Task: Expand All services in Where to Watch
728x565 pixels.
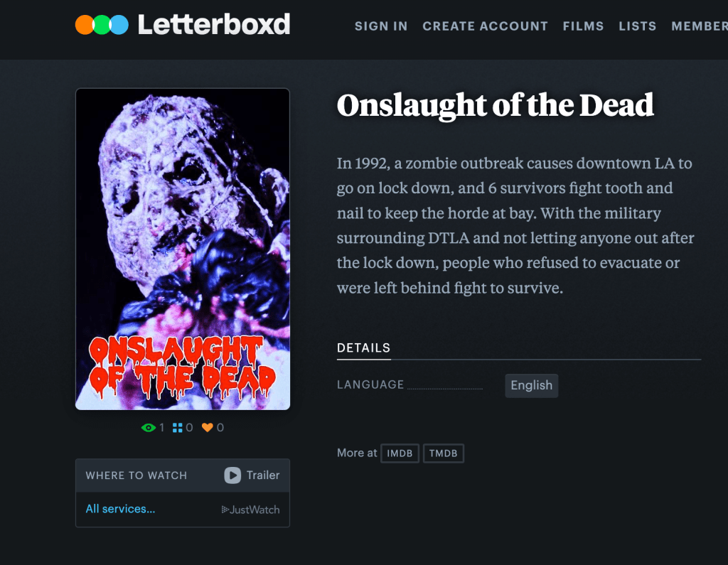Action: [x=120, y=509]
